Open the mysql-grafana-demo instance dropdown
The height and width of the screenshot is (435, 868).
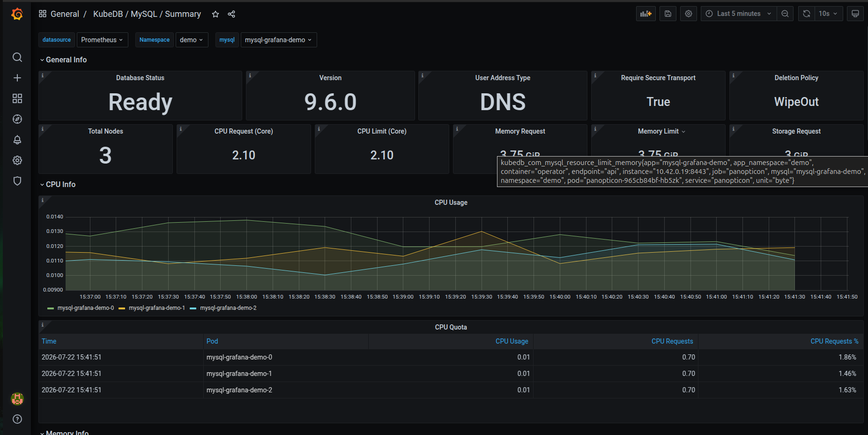point(278,40)
